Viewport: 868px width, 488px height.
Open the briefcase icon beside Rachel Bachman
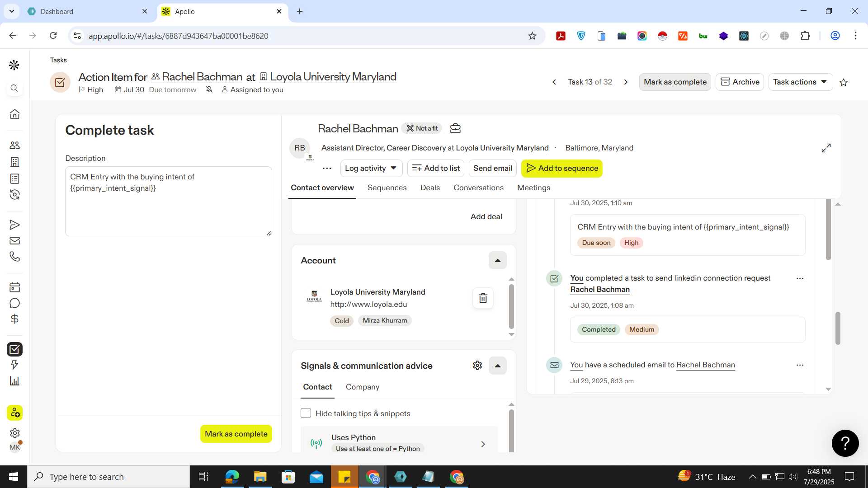click(455, 129)
